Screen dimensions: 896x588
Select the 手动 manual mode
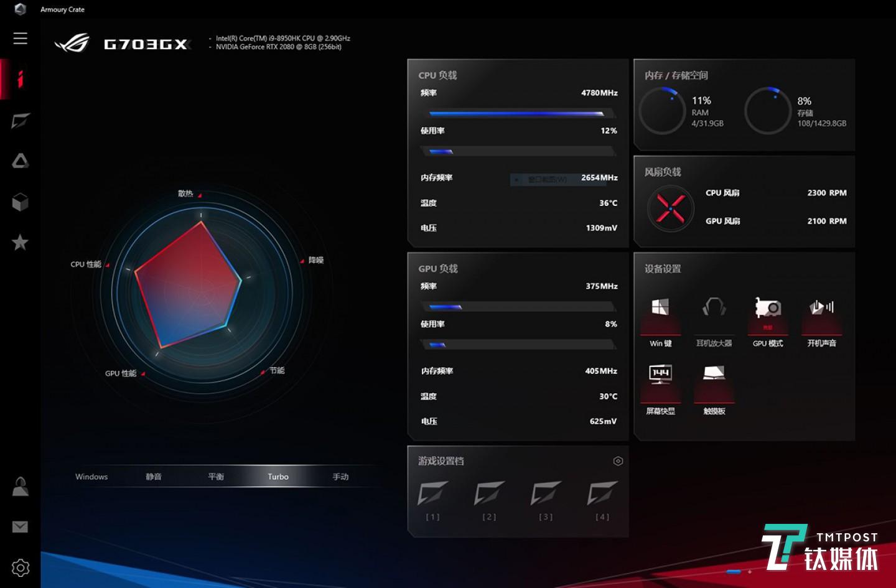pyautogui.click(x=340, y=477)
